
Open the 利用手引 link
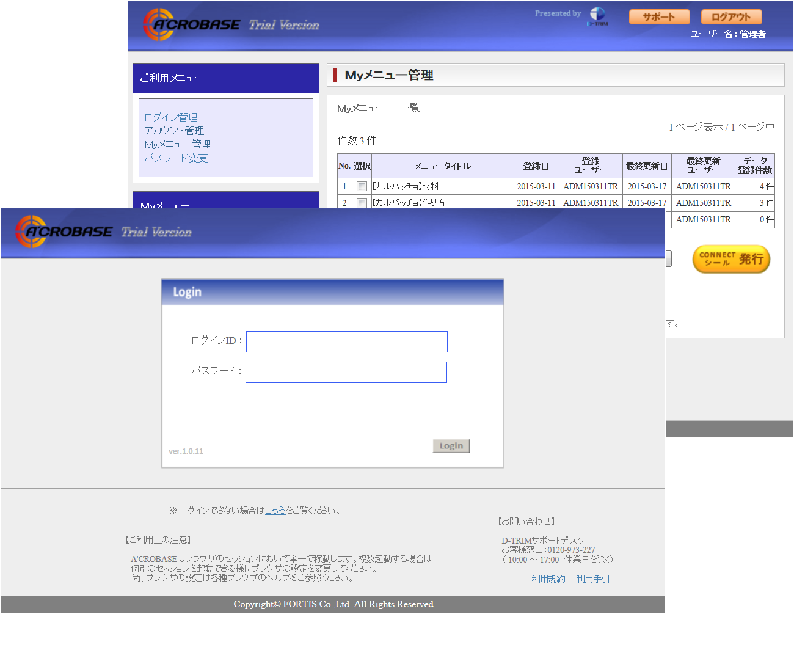tap(593, 579)
